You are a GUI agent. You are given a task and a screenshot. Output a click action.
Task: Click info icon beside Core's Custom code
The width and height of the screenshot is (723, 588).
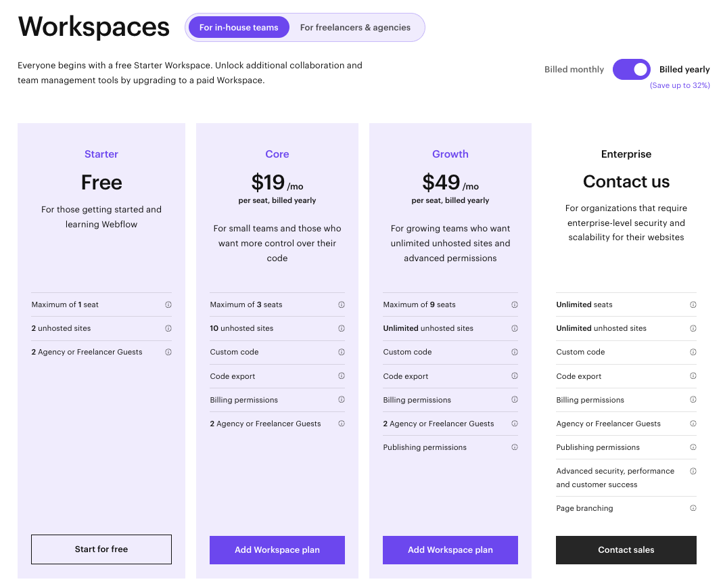(342, 352)
